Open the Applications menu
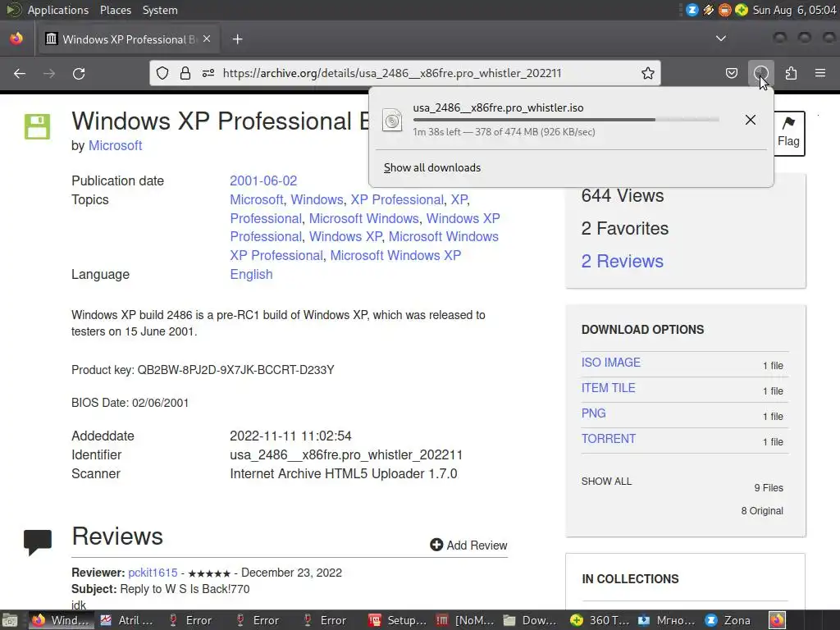This screenshot has width=840, height=630. tap(58, 10)
